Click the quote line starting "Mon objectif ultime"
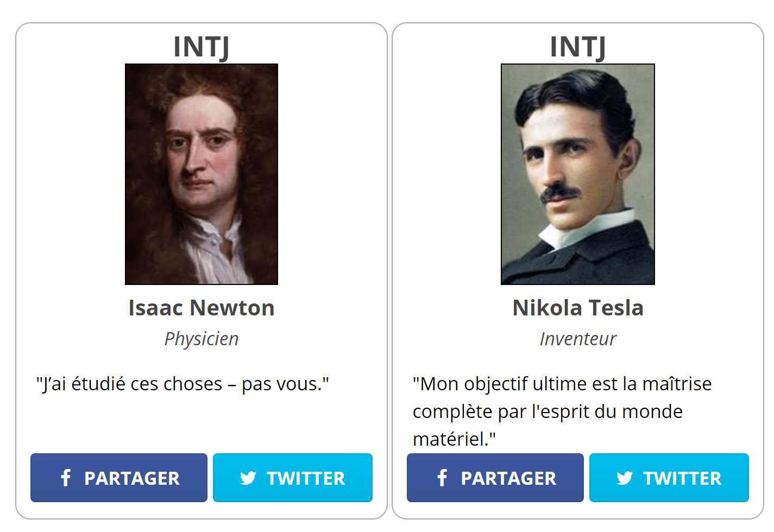The width and height of the screenshot is (774, 532). [x=562, y=384]
